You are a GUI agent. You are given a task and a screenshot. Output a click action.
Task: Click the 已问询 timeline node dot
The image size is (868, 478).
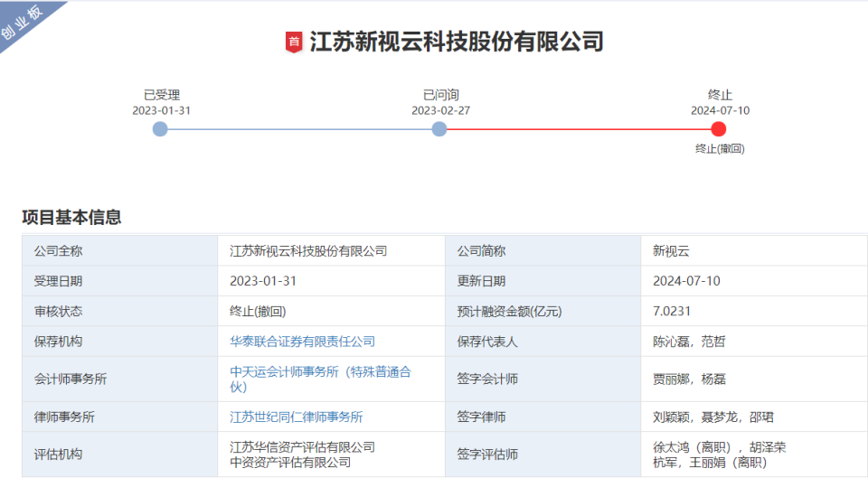pyautogui.click(x=439, y=129)
